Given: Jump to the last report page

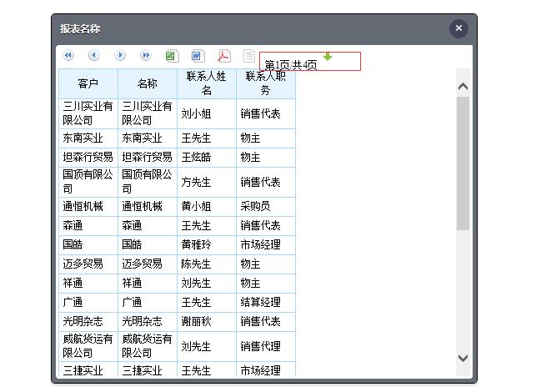Looking at the screenshot, I should tap(146, 56).
